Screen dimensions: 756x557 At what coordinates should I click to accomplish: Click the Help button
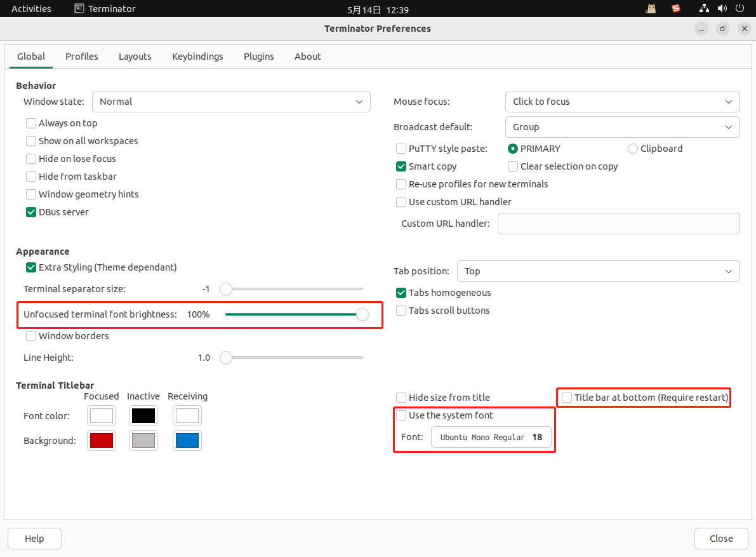(35, 539)
